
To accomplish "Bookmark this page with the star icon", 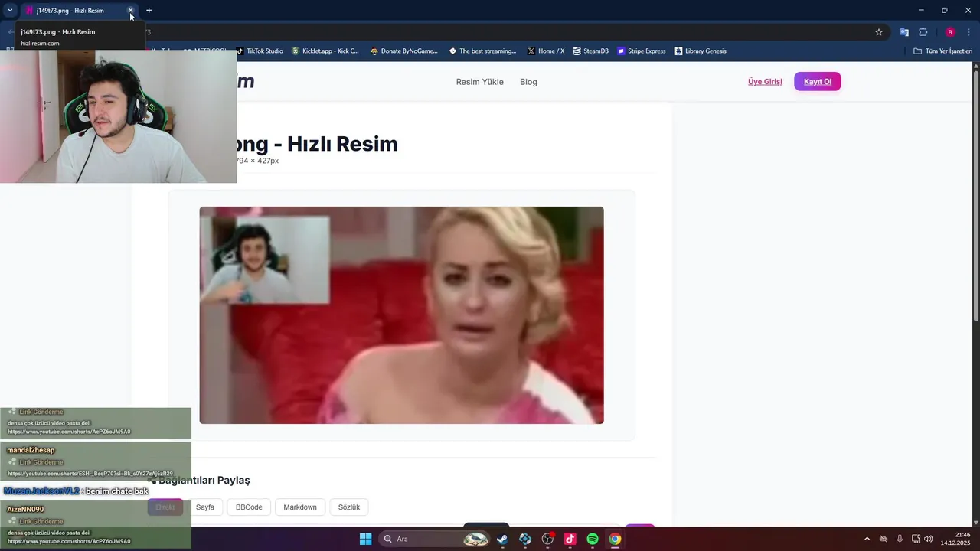I will (x=879, y=32).
